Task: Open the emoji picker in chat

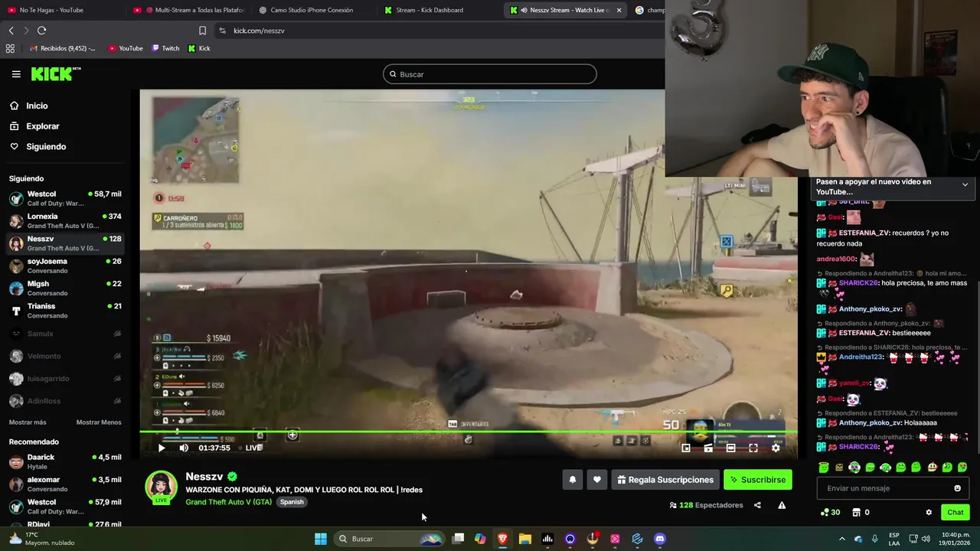Action: (957, 488)
